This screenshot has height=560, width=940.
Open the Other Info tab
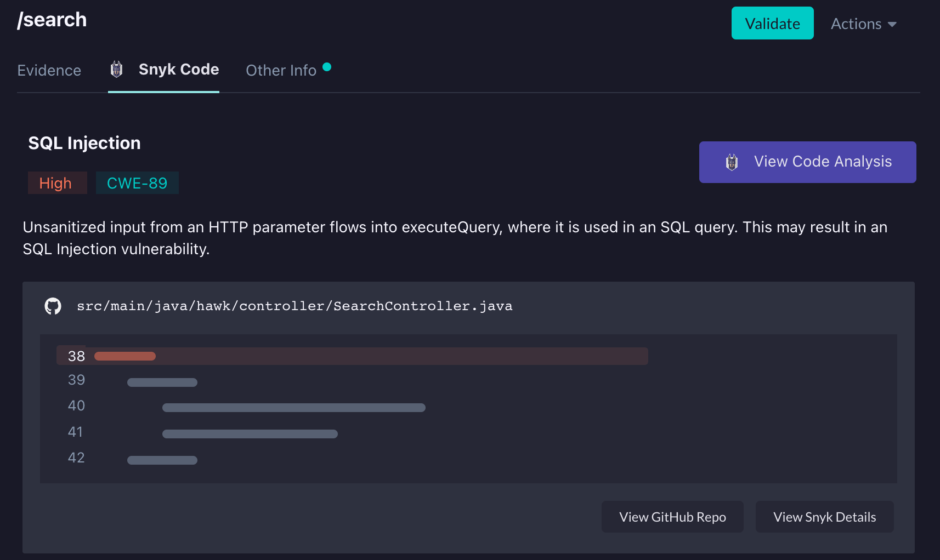(281, 70)
